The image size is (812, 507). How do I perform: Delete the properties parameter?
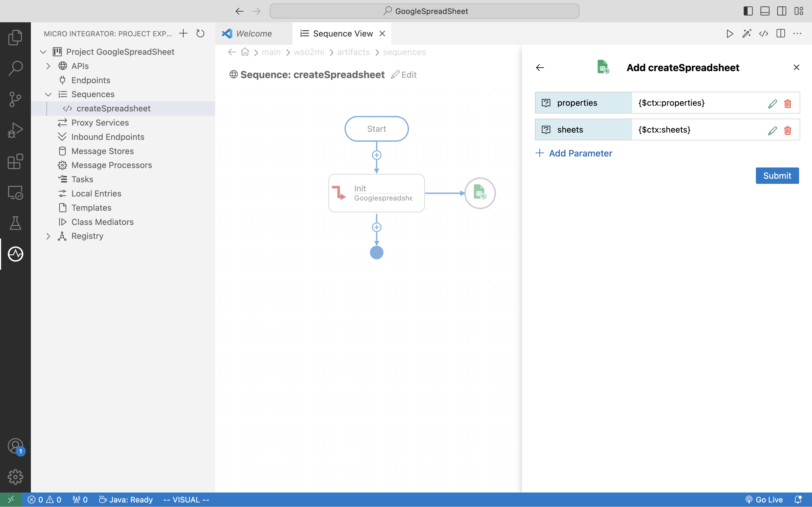click(x=788, y=104)
